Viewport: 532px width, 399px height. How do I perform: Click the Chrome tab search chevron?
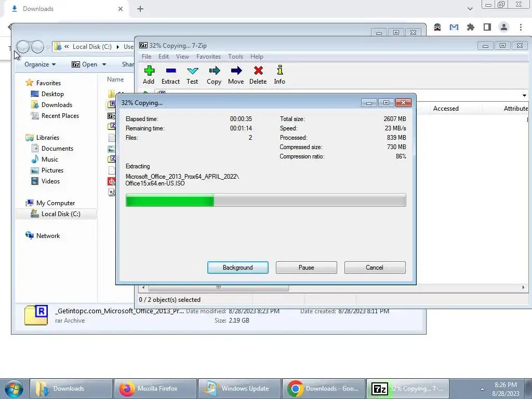pos(470,9)
